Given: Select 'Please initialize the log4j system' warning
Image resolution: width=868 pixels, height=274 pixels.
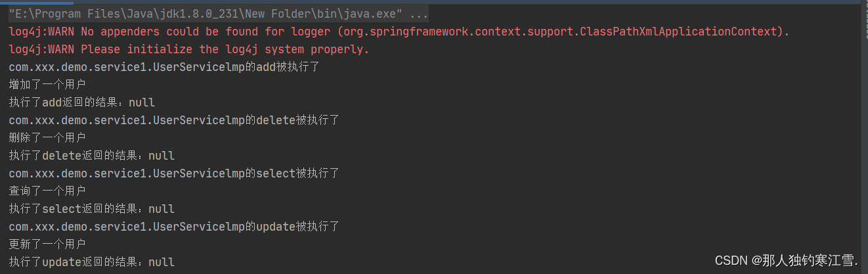Looking at the screenshot, I should click(189, 49).
